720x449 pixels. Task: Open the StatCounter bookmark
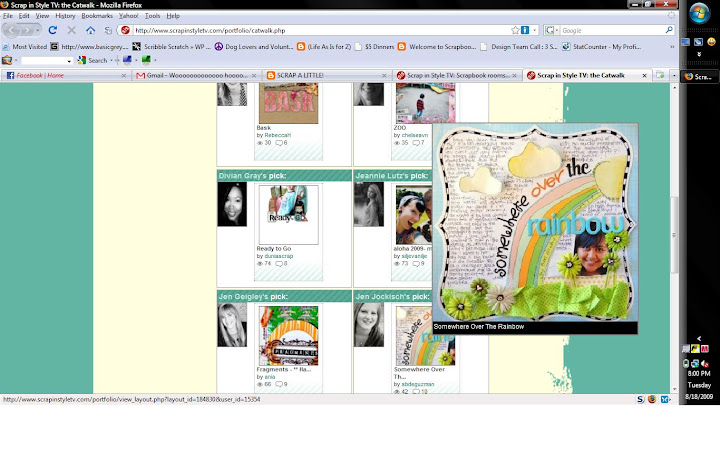602,47
